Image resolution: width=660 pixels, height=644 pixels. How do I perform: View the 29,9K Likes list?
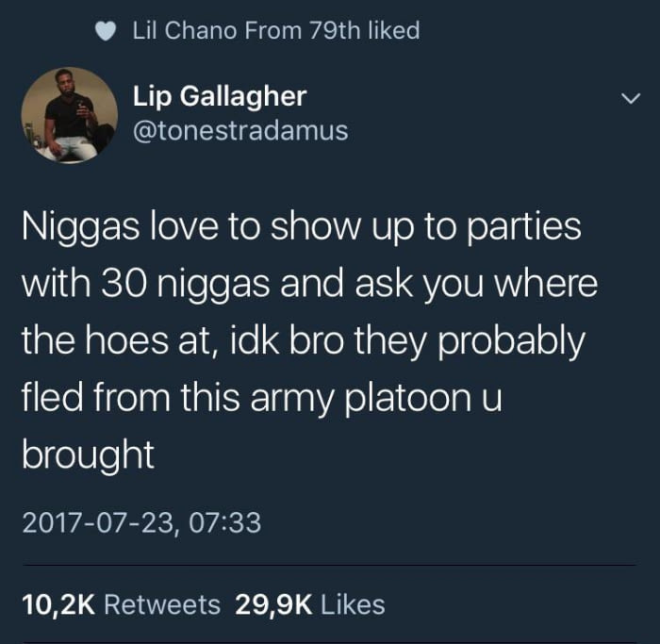(310, 604)
